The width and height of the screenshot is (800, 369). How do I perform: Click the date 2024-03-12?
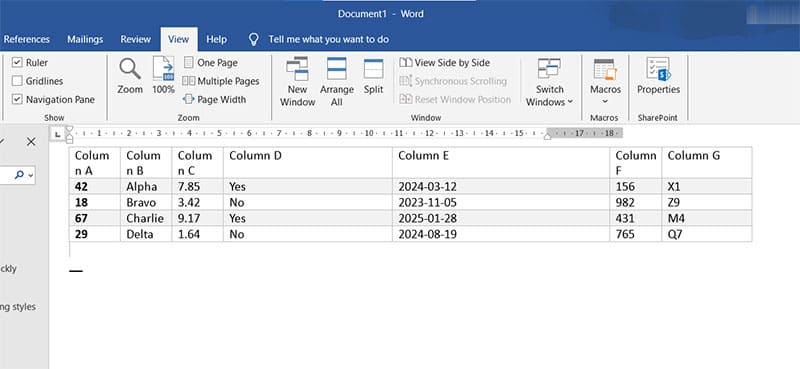501,187
